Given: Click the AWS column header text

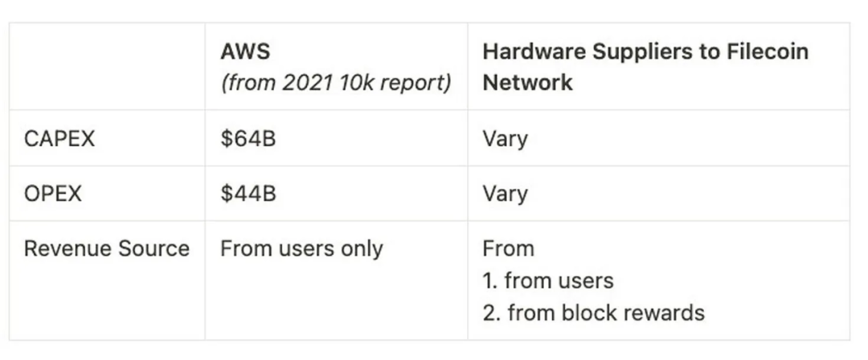Looking at the screenshot, I should [x=245, y=53].
